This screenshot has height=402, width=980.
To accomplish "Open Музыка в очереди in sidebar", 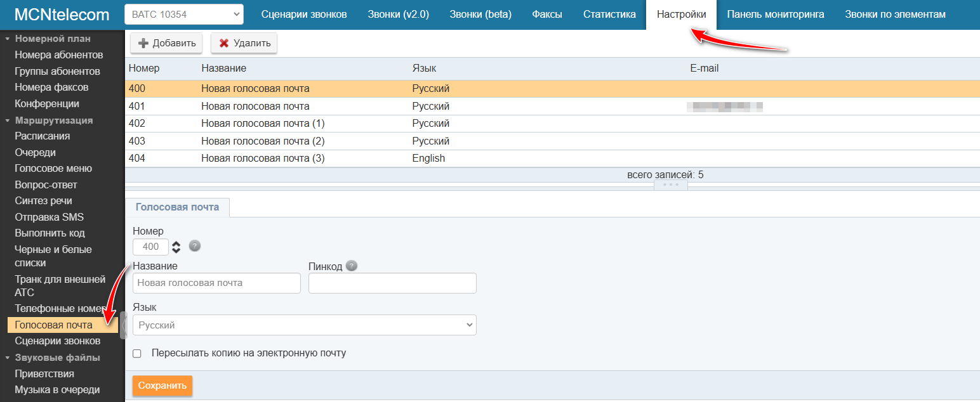I will 57,390.
